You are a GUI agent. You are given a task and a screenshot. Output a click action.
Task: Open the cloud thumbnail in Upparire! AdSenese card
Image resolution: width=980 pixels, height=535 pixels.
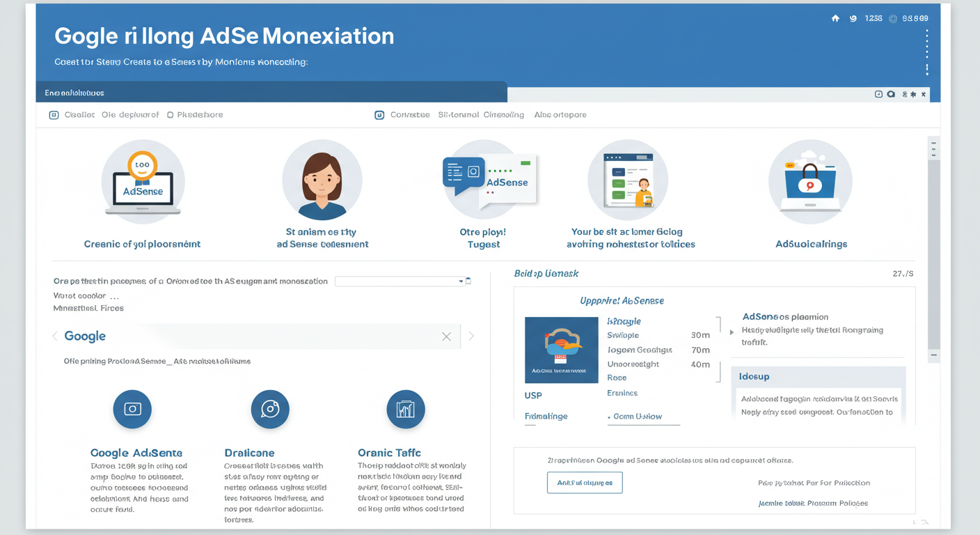pos(561,350)
